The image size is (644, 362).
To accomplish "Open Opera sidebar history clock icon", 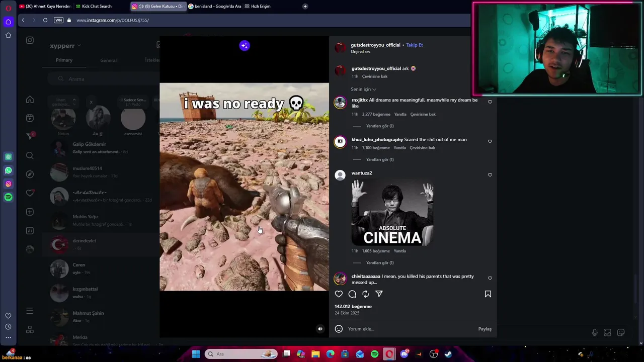I will [x=8, y=327].
